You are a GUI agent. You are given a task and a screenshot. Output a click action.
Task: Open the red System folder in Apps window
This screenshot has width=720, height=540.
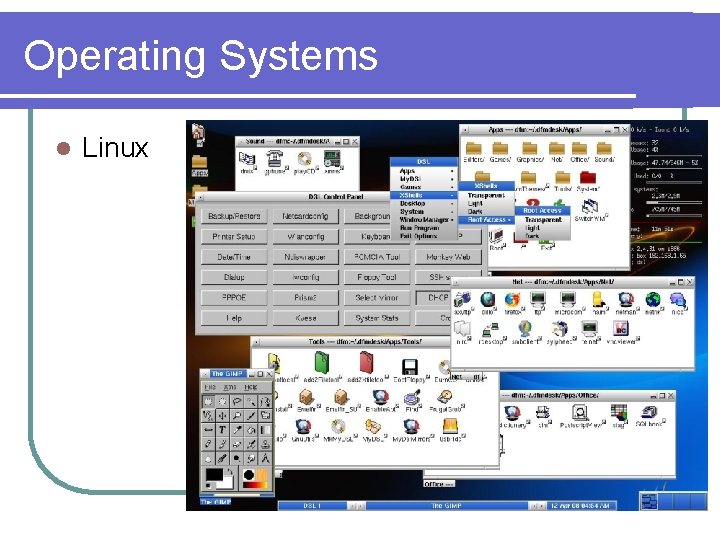588,180
